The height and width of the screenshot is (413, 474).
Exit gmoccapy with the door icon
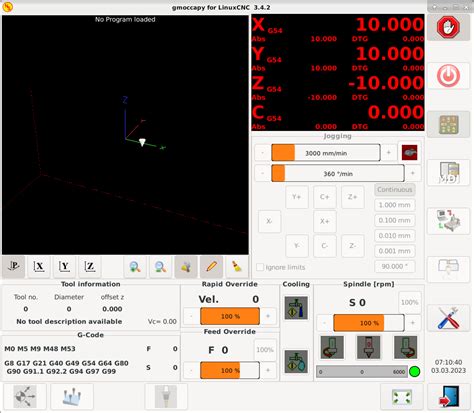(x=448, y=396)
